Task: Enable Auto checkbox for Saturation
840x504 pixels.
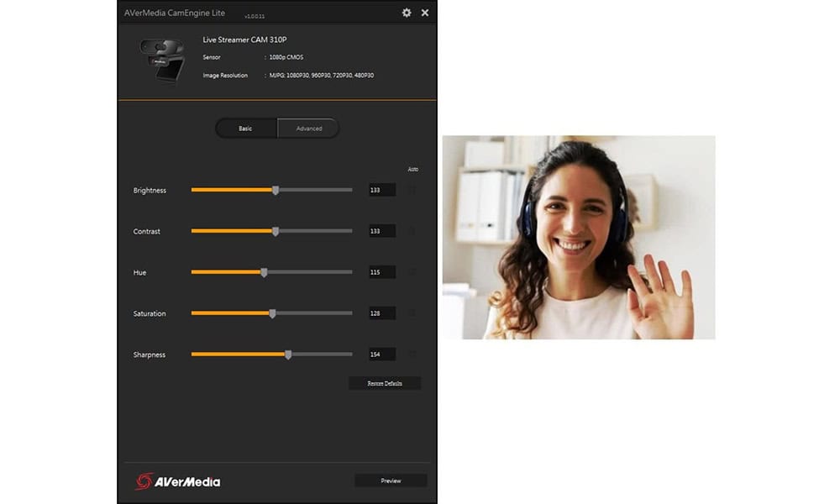Action: [x=412, y=313]
